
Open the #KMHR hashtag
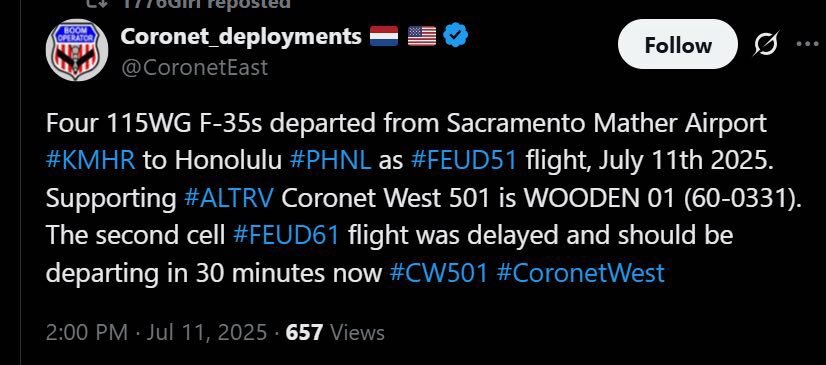pos(91,160)
